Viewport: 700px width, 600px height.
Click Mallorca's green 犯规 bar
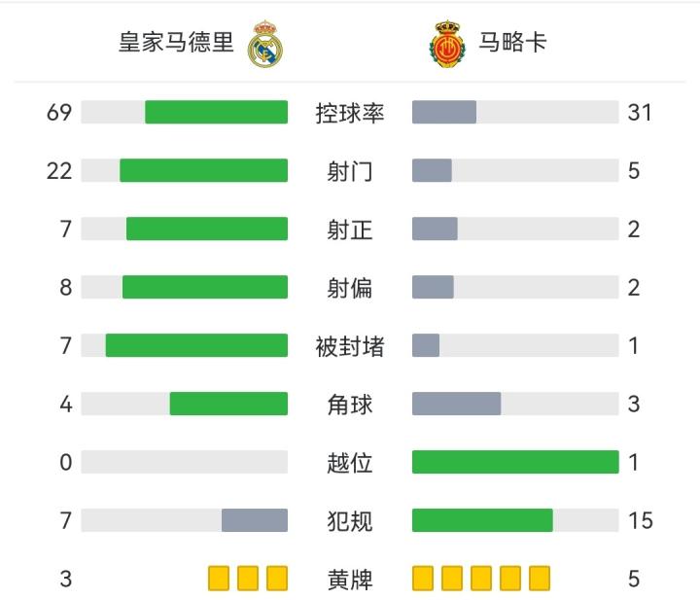tap(482, 520)
